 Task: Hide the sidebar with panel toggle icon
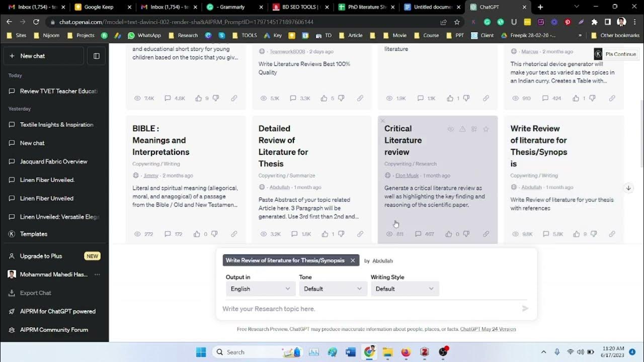97,56
